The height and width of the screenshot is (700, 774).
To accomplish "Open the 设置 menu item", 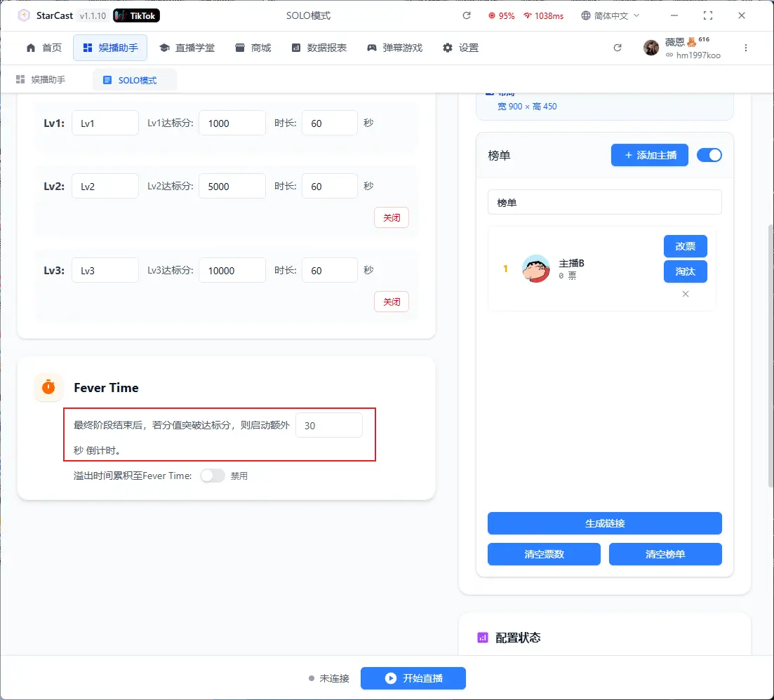I will coord(460,48).
